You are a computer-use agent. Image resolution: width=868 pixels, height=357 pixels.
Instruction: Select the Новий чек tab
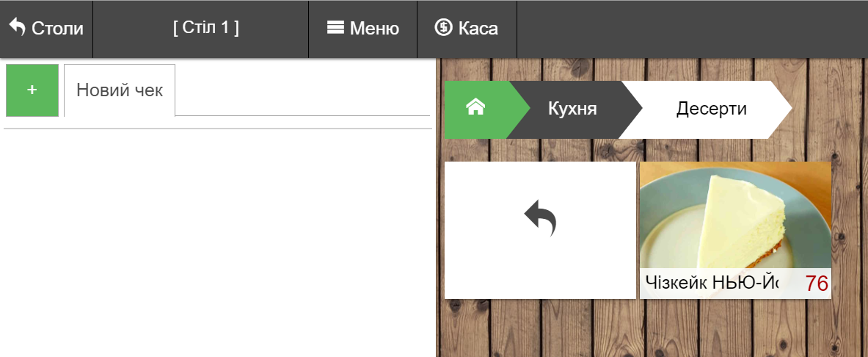point(120,90)
